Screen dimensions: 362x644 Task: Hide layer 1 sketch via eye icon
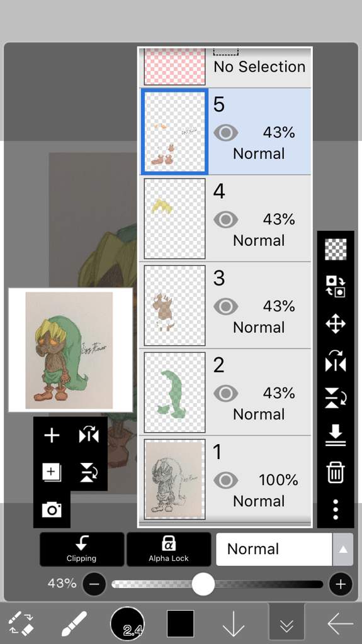click(x=226, y=480)
